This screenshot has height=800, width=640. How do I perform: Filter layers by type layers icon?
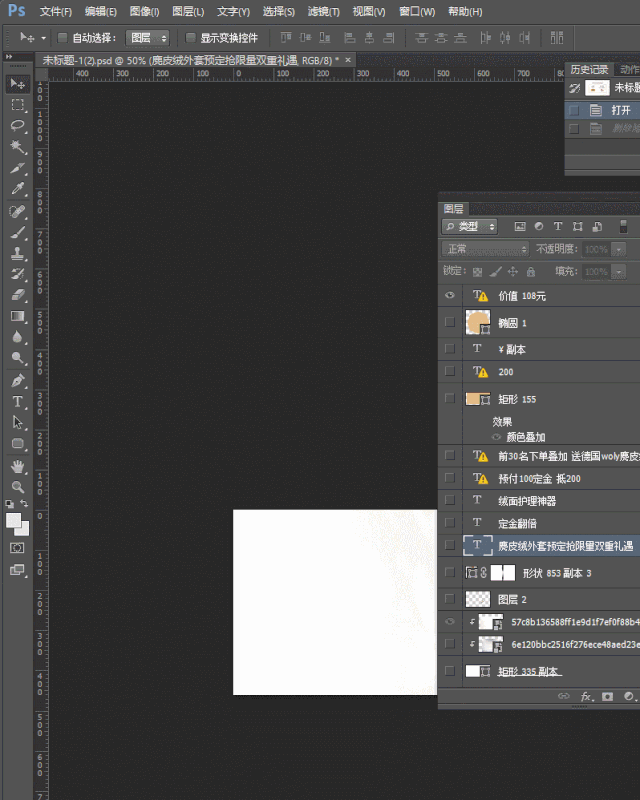[x=558, y=226]
